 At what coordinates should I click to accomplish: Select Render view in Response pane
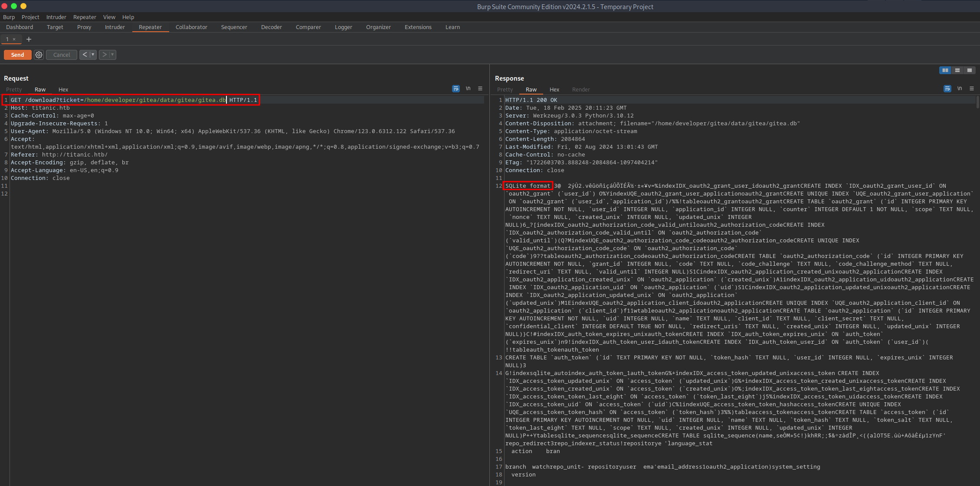[x=581, y=89]
